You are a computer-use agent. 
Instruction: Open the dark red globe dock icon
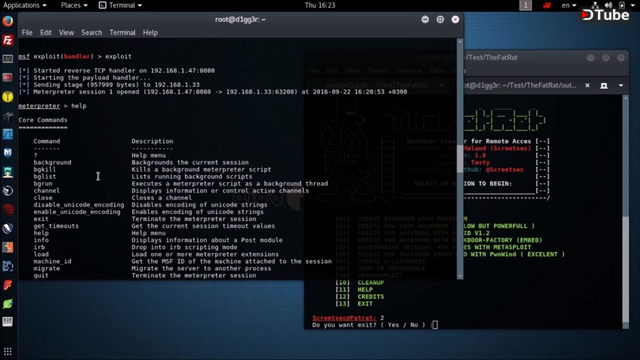click(x=8, y=209)
